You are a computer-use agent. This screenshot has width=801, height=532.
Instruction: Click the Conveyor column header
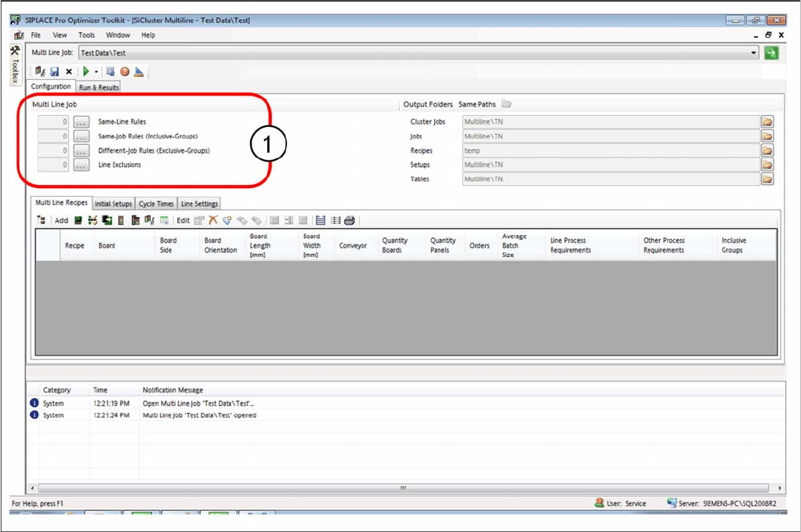pyautogui.click(x=353, y=245)
